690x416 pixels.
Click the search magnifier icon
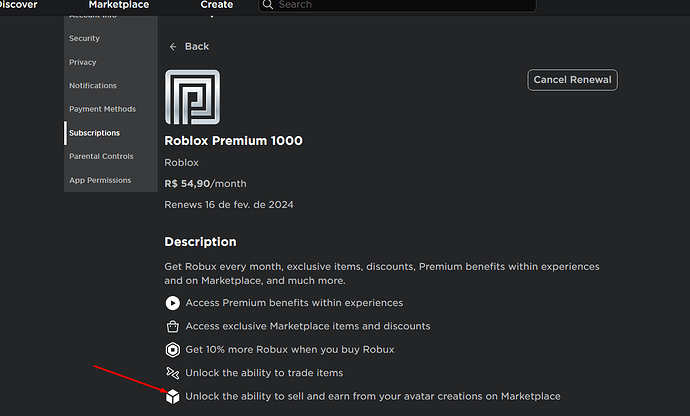pos(267,5)
